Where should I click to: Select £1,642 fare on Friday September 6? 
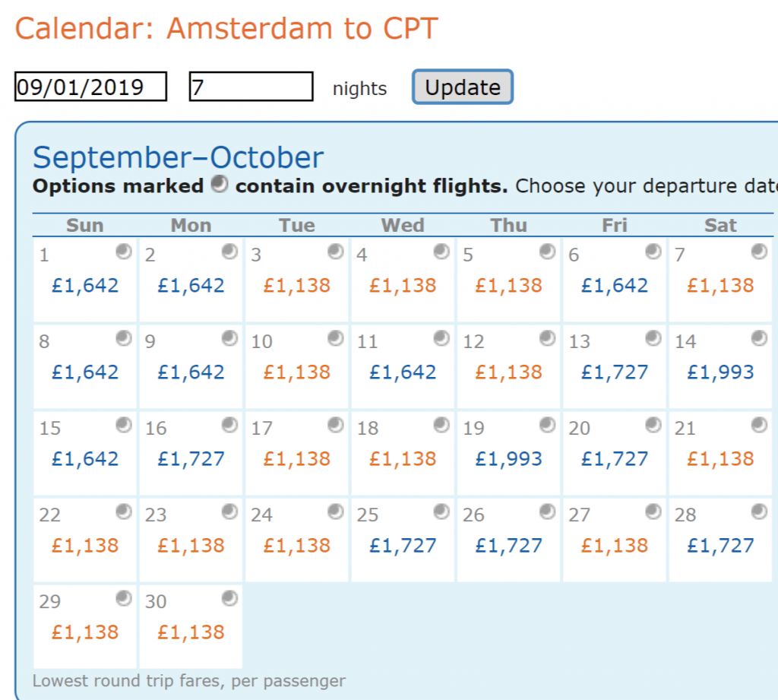(615, 286)
